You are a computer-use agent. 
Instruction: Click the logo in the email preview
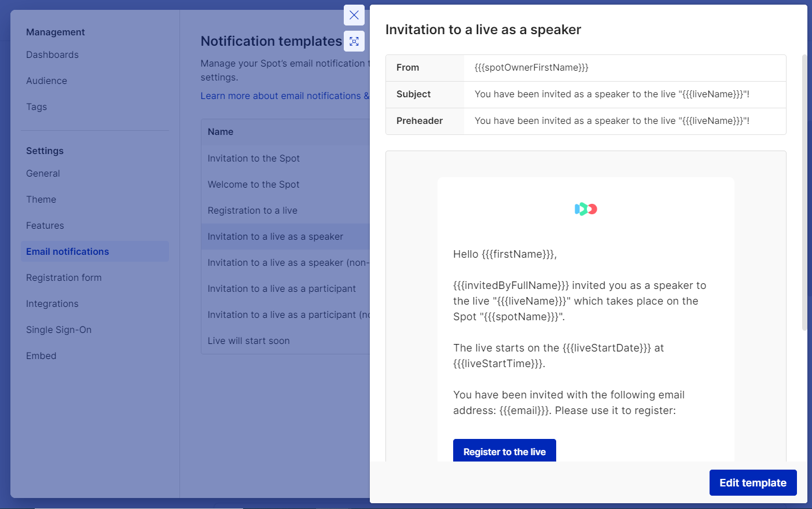click(x=586, y=209)
